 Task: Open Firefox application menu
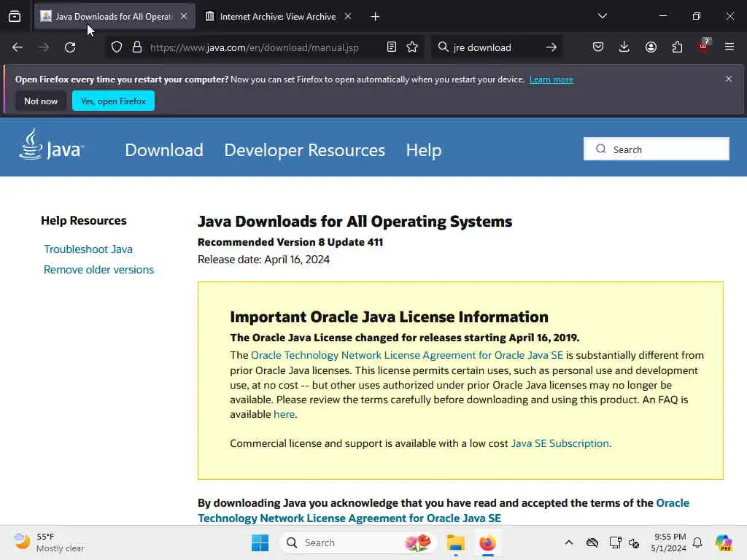[729, 47]
